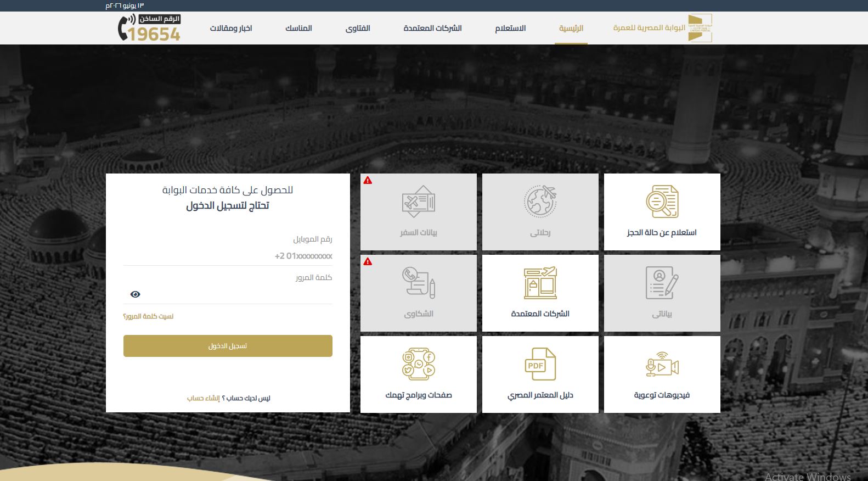Open the دليل المعتمر المصري PDF tile
The height and width of the screenshot is (481, 868).
tap(540, 374)
